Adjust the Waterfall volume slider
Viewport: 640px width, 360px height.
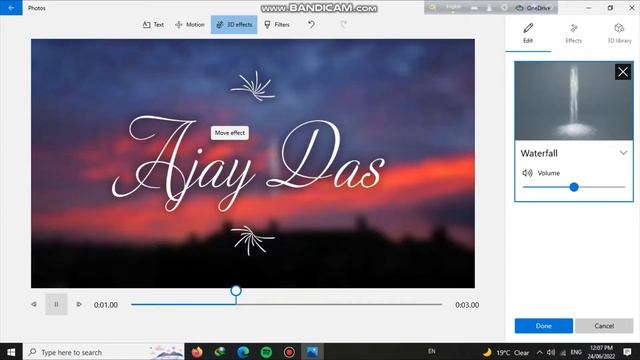point(574,187)
